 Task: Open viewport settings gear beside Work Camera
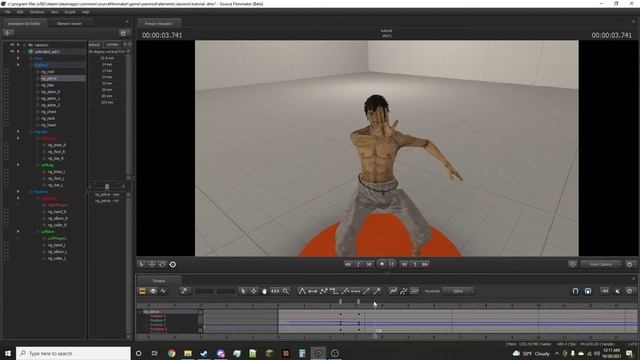tap(629, 264)
